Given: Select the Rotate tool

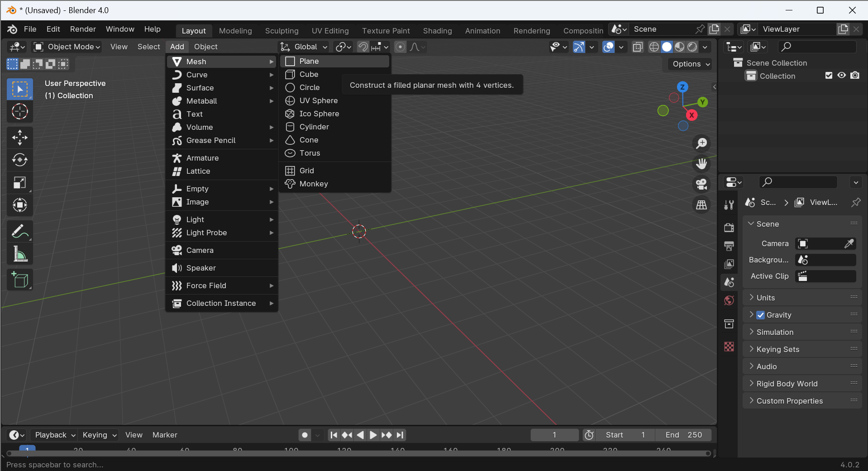Looking at the screenshot, I should [x=20, y=160].
